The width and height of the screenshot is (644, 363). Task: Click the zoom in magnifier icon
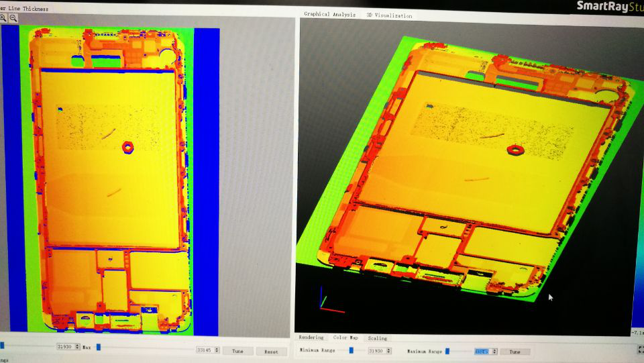[x=3, y=18]
